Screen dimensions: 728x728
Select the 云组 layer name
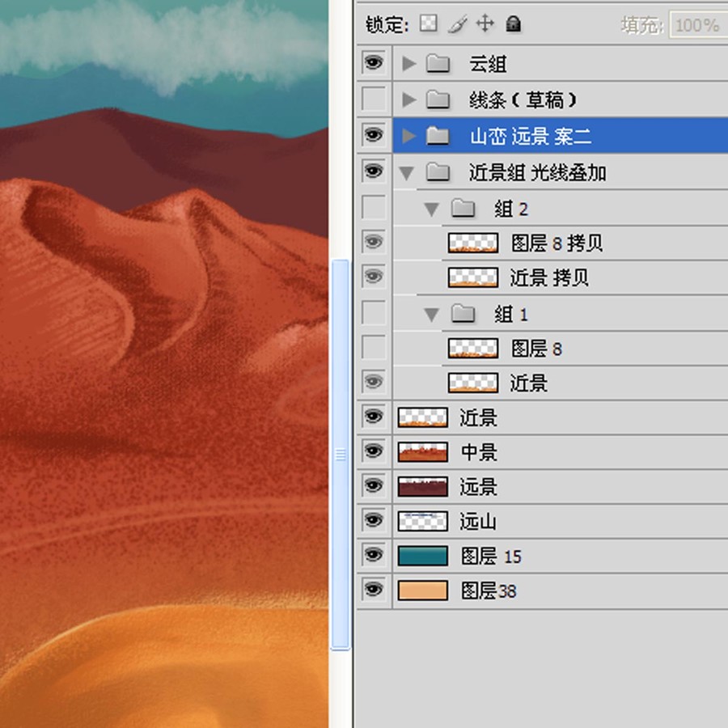[488, 64]
